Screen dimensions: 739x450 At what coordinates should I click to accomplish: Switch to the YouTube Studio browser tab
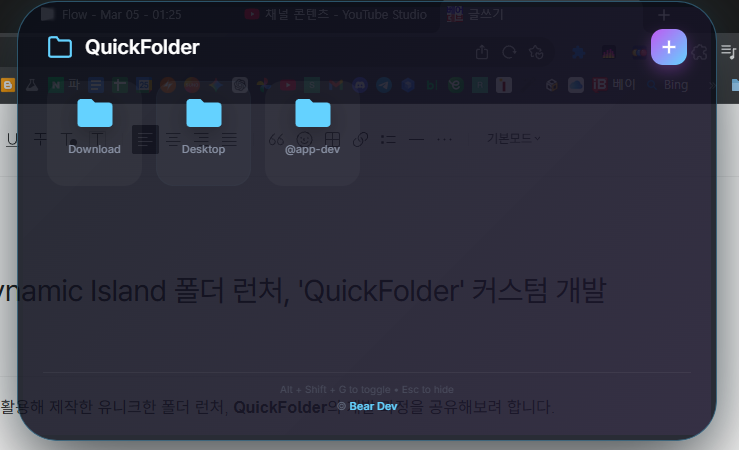click(336, 15)
